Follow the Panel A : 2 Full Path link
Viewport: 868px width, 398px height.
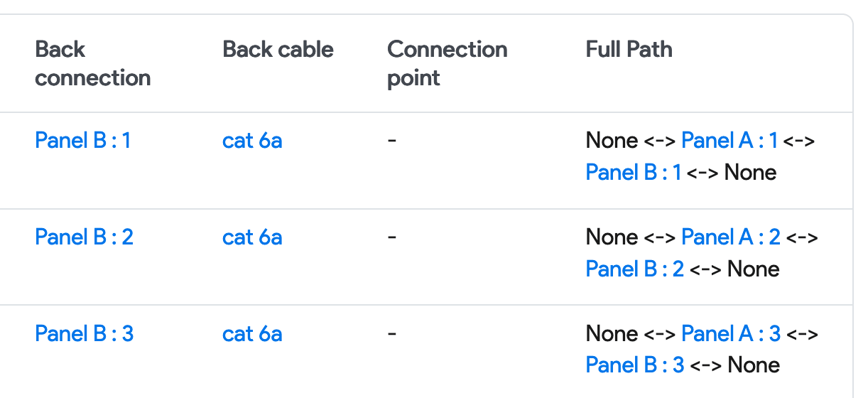click(730, 237)
